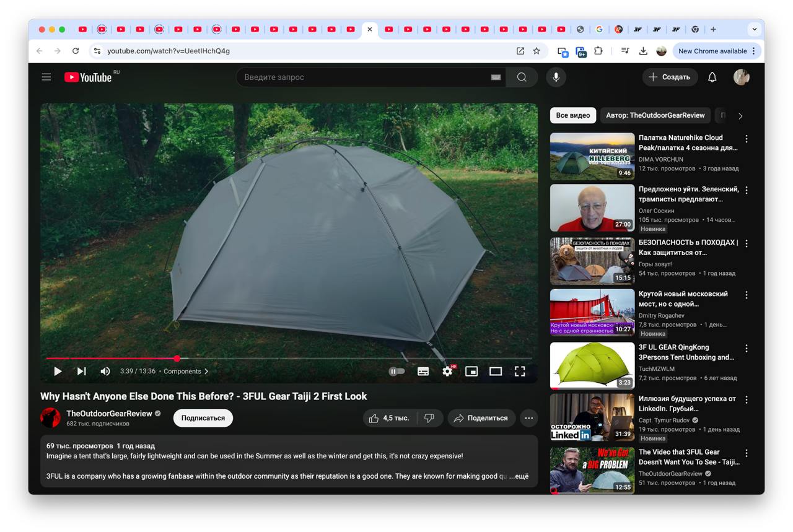
Task: Open the notifications bell
Action: point(712,77)
